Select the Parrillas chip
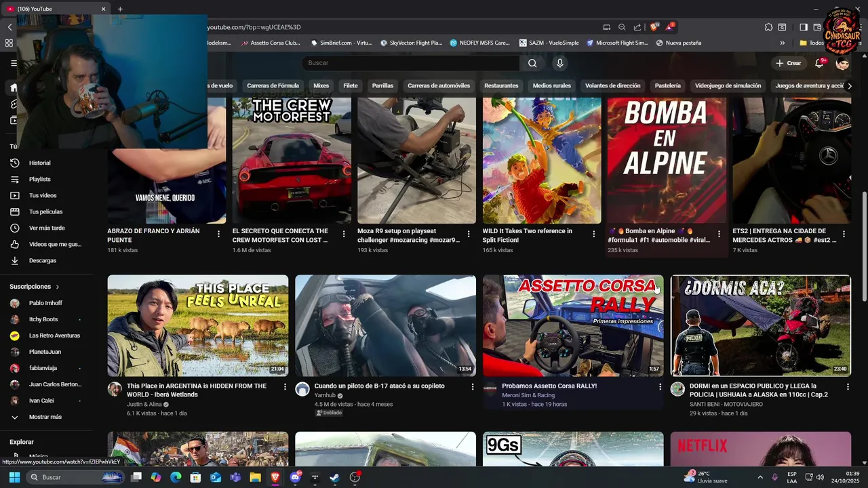The width and height of the screenshot is (868, 488). point(382,86)
